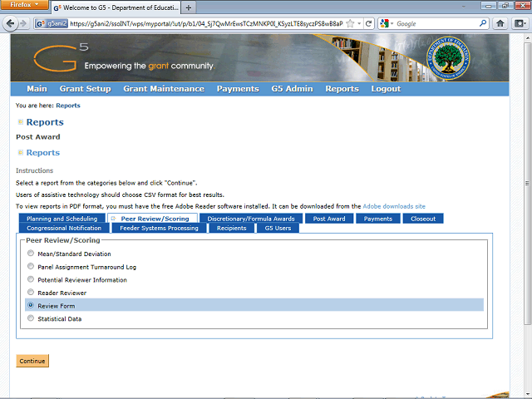Select the Mean/Standard Deviation radio button
Image resolution: width=532 pixels, height=399 pixels.
tap(31, 253)
